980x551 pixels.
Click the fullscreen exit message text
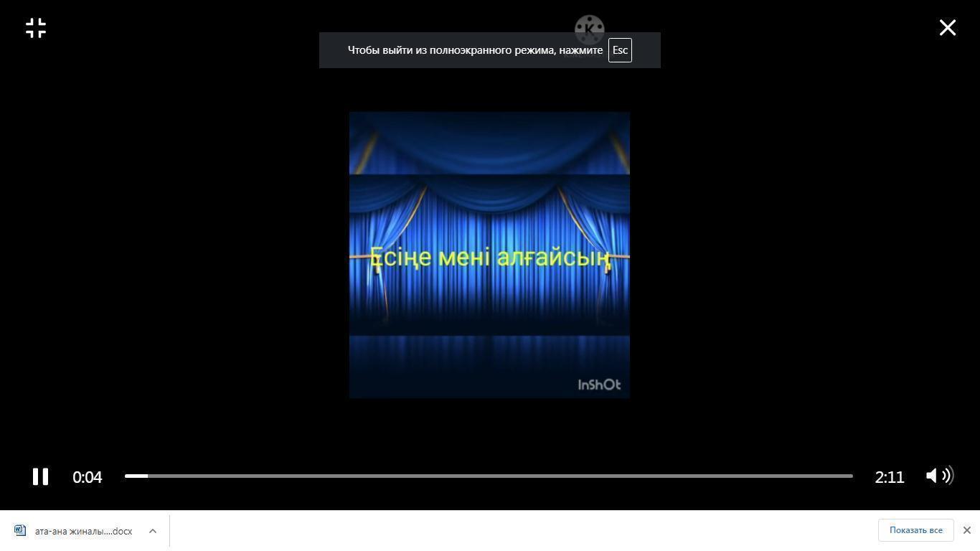(x=475, y=50)
